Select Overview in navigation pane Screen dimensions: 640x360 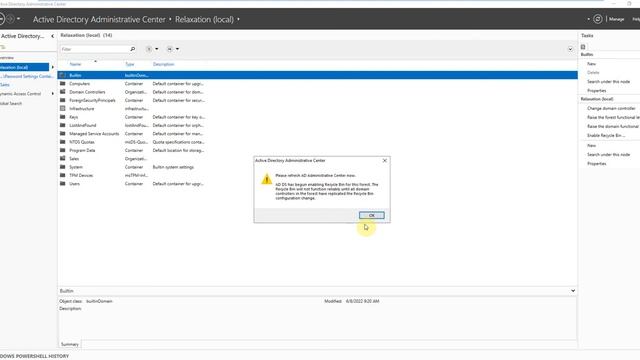click(x=7, y=58)
